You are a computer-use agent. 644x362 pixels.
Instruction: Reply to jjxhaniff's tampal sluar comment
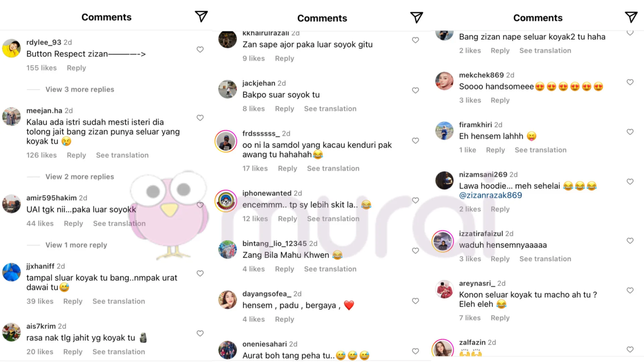tap(73, 301)
